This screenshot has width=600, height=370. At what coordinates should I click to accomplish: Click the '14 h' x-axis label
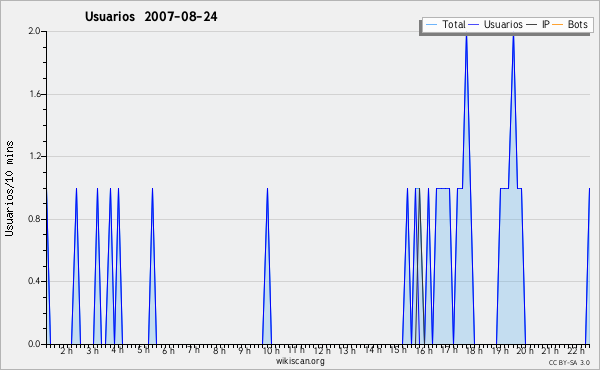pos(373,350)
